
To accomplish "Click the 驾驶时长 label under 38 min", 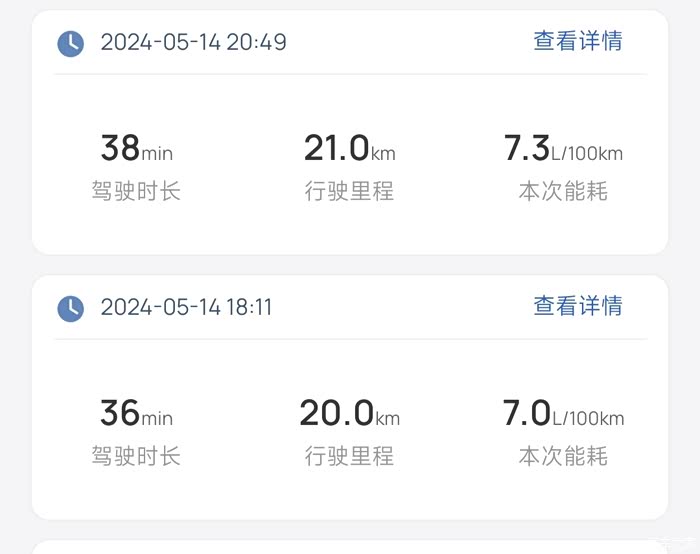I will 136,191.
